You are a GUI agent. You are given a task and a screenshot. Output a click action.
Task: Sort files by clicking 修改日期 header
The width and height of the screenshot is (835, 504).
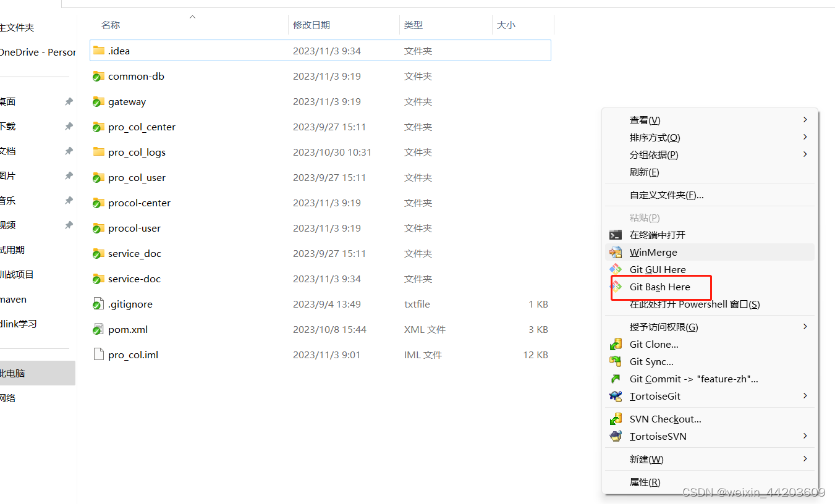tap(313, 25)
